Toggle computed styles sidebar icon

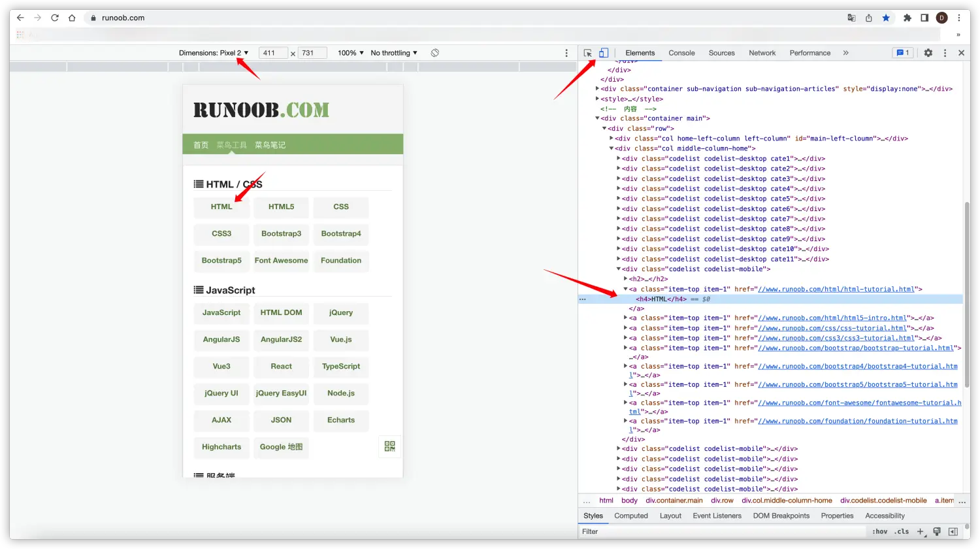(x=953, y=531)
